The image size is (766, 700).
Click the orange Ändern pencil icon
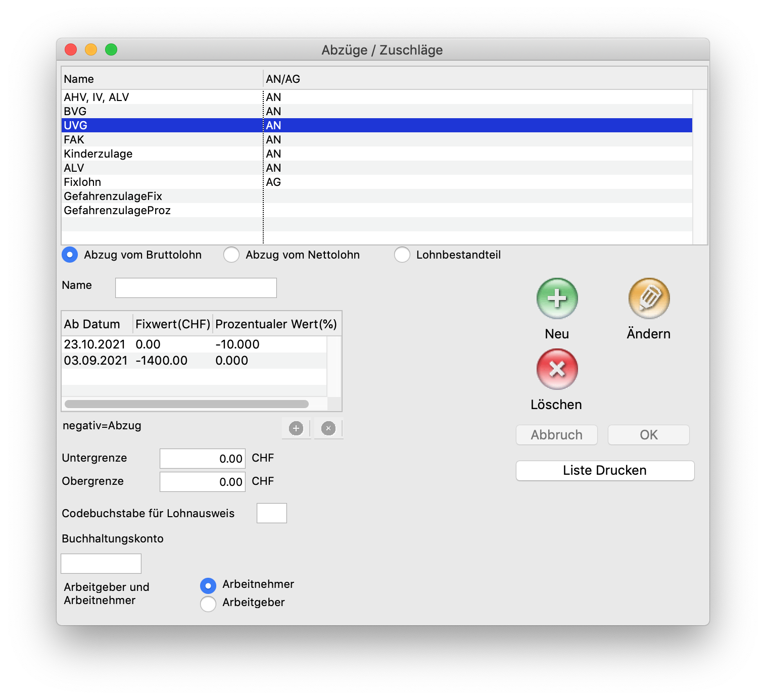pos(649,298)
